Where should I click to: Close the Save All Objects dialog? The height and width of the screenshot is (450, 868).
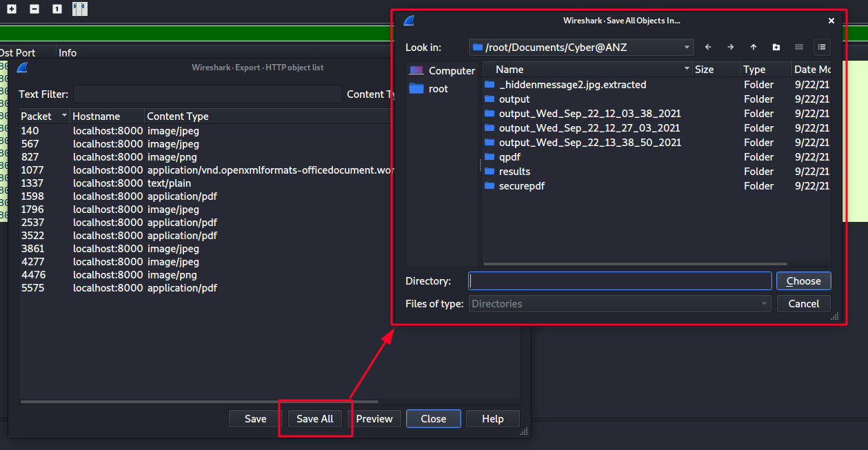(x=831, y=21)
